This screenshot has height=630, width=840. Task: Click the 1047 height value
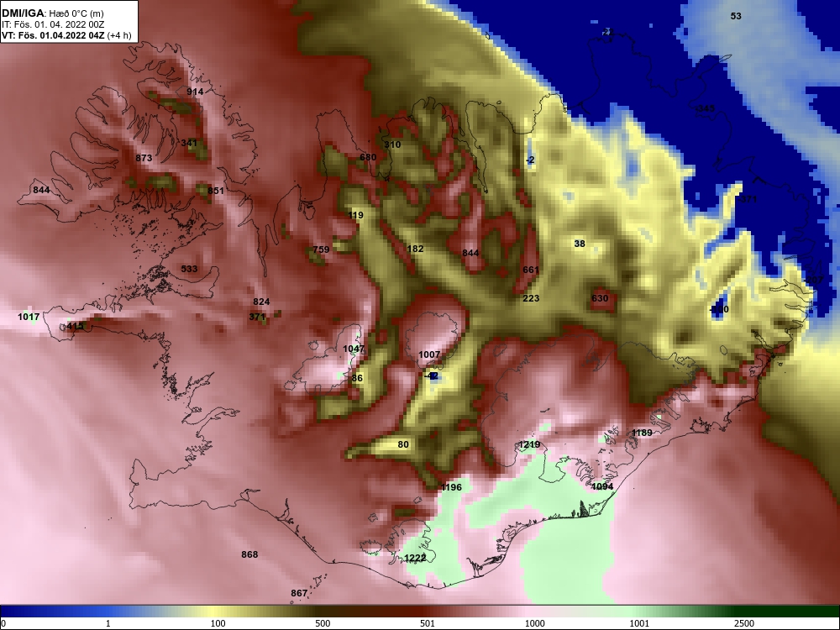coord(354,349)
